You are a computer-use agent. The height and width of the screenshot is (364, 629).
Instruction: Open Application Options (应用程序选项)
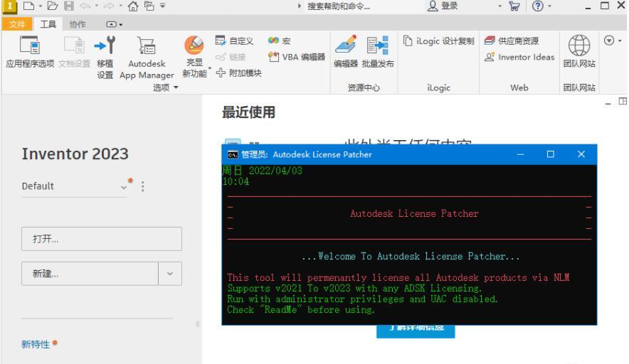coord(30,52)
